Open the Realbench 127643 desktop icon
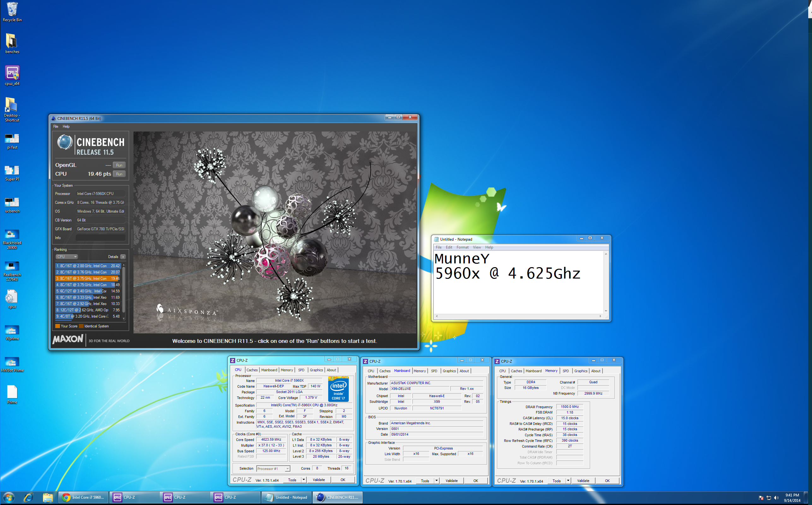 [x=12, y=271]
